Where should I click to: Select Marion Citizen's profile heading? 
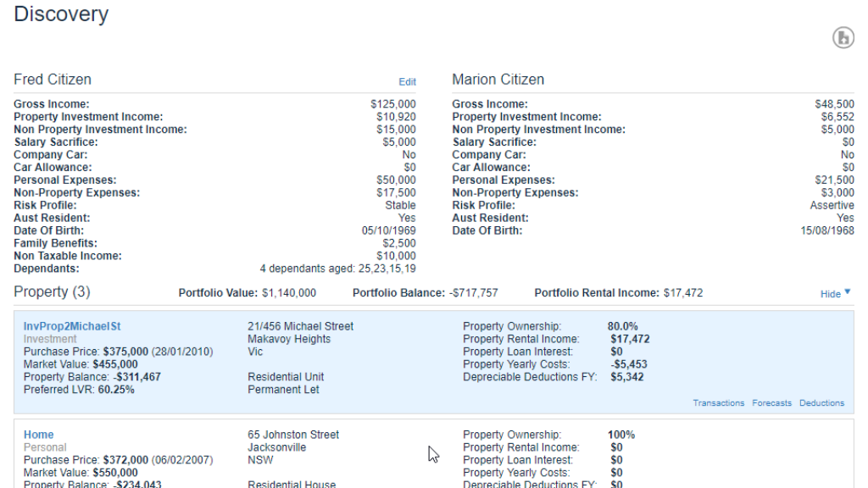click(499, 79)
